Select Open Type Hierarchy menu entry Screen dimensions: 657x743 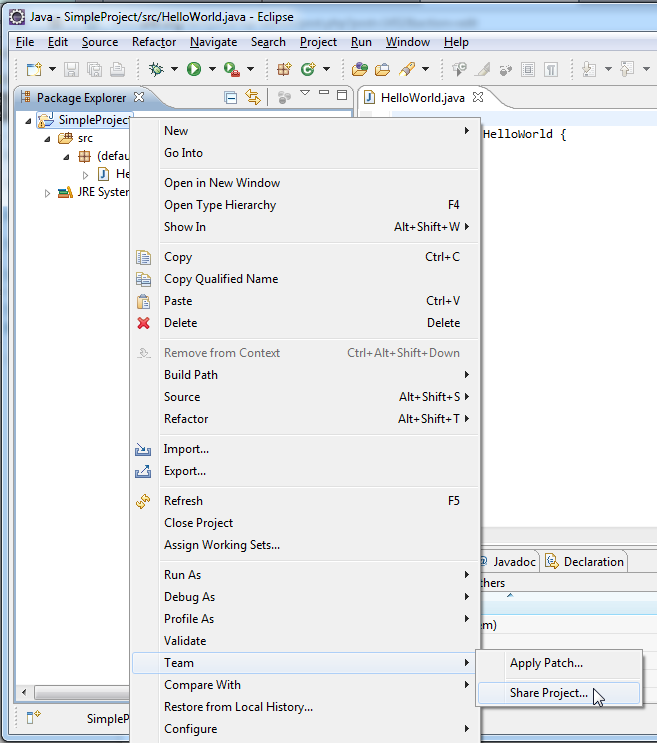click(x=306, y=205)
